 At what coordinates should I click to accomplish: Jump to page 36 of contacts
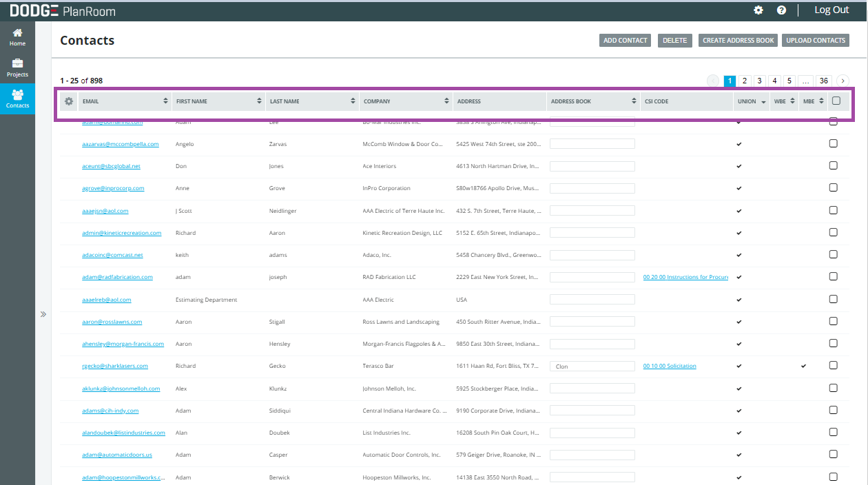click(824, 81)
